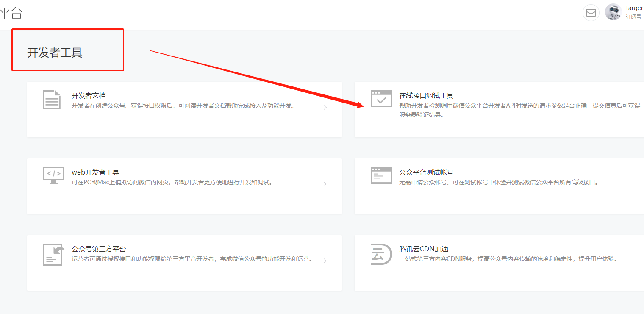Click the 订阅号 account type label
The image size is (644, 314).
tap(633, 17)
